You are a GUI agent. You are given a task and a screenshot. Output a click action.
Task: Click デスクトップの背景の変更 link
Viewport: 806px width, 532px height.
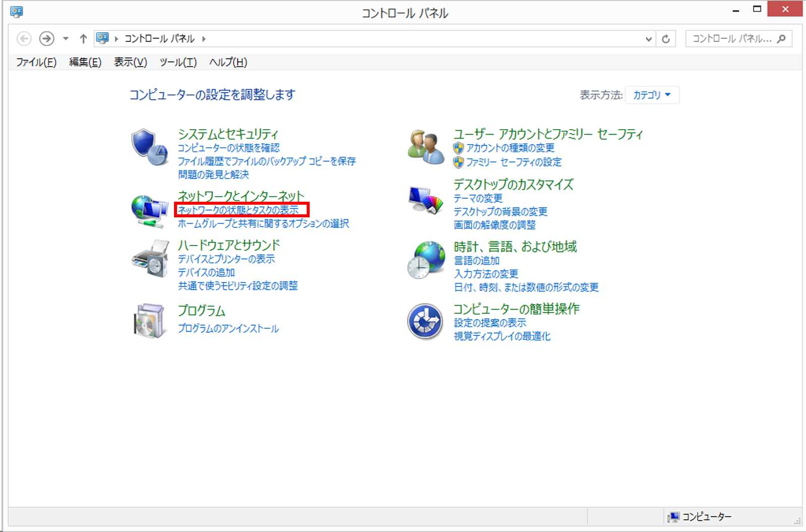click(x=500, y=212)
